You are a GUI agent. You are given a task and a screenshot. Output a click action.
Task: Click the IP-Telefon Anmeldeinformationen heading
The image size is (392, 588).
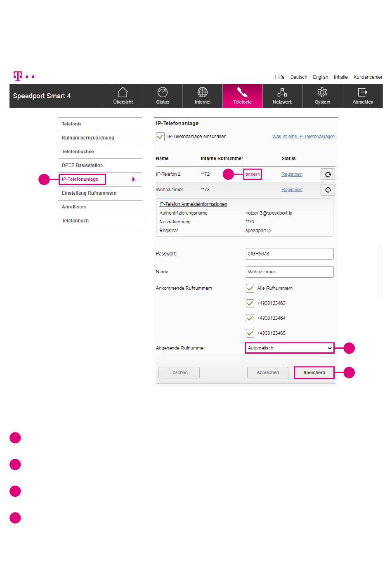pos(193,204)
